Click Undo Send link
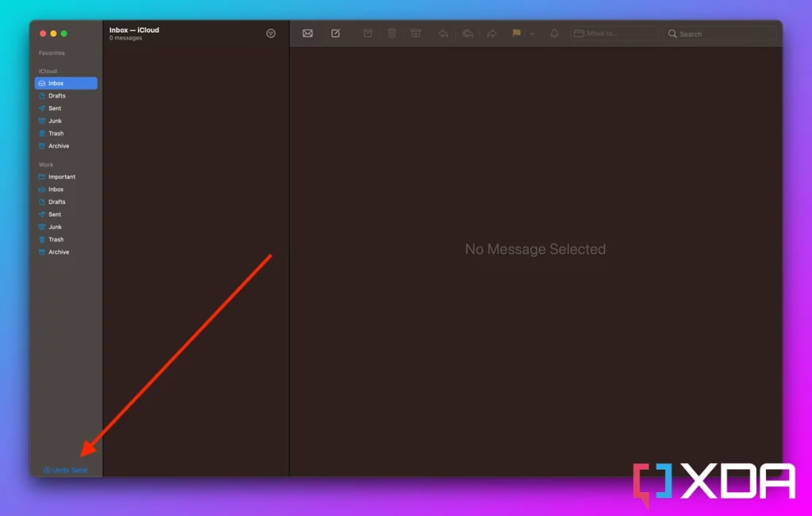 click(65, 470)
